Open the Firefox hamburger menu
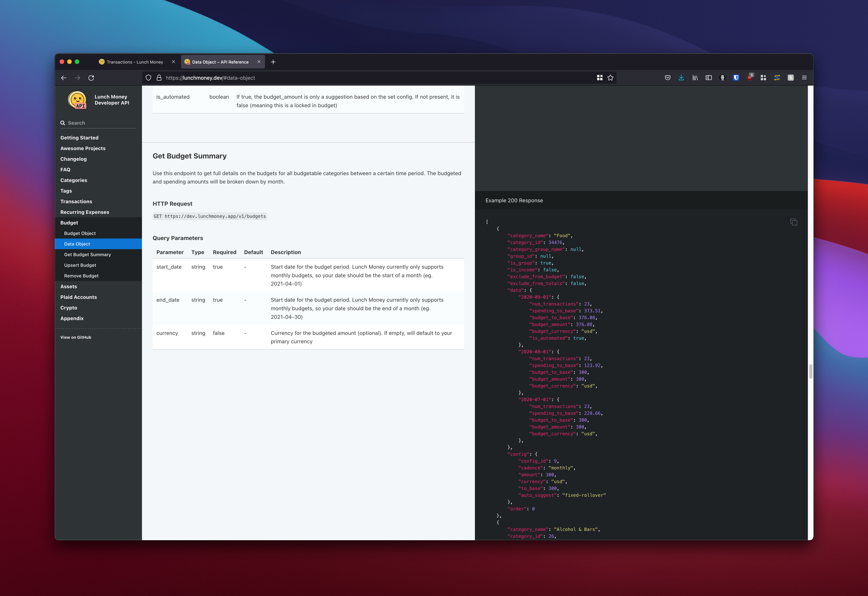Viewport: 868px width, 596px height. tap(804, 78)
